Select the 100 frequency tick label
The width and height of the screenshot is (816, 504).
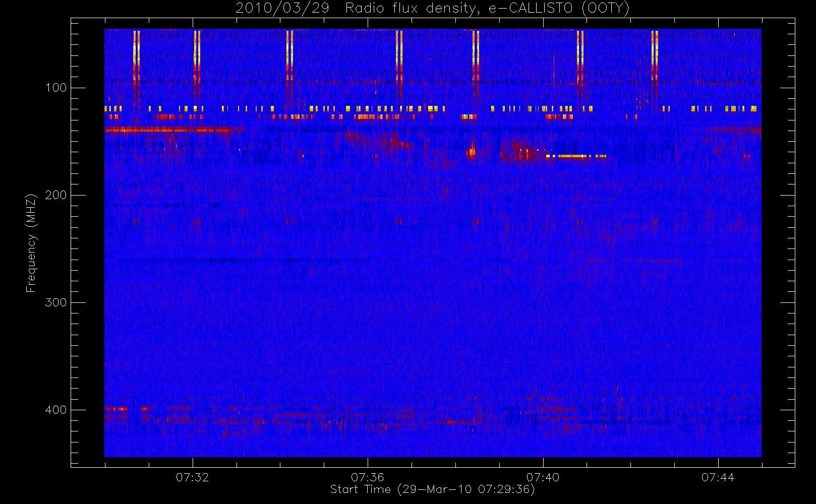56,88
